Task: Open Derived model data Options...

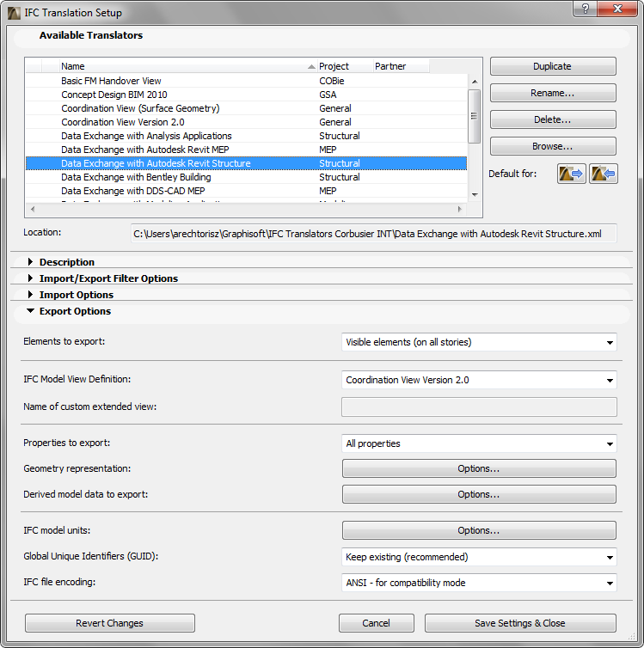Action: [479, 494]
